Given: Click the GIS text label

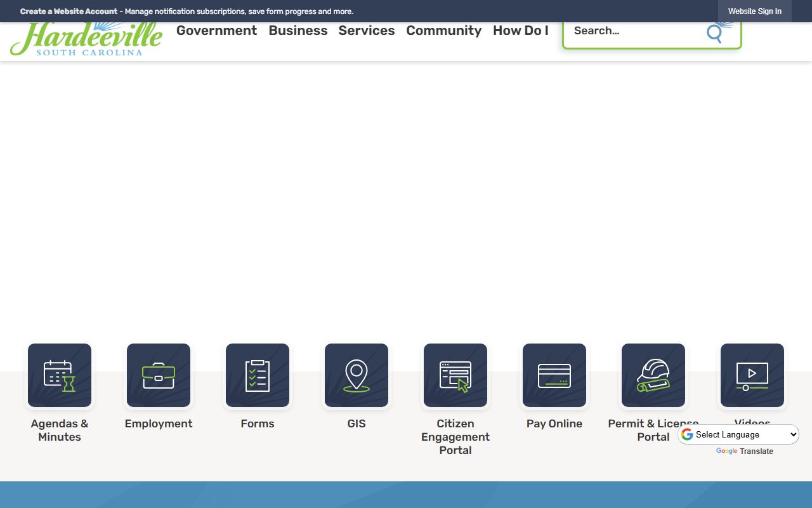Looking at the screenshot, I should pos(357,424).
